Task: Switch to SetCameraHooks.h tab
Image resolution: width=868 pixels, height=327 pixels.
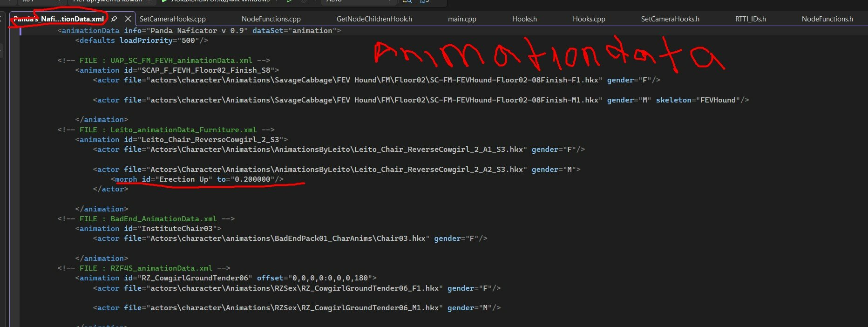Action: tap(670, 19)
